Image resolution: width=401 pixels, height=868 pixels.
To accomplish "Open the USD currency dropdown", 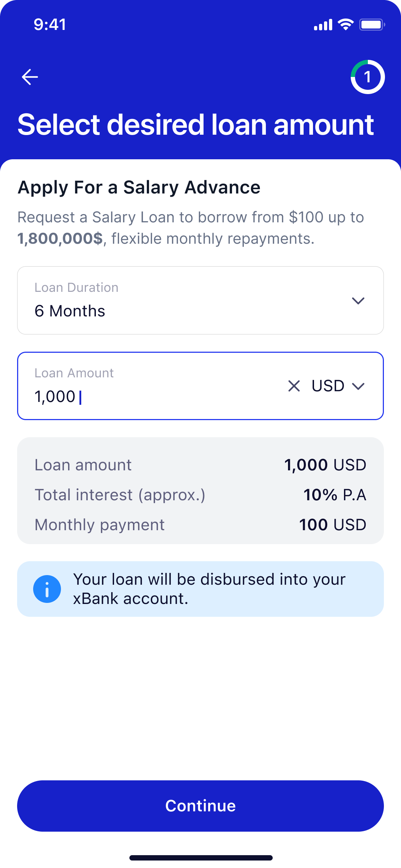I will point(338,386).
